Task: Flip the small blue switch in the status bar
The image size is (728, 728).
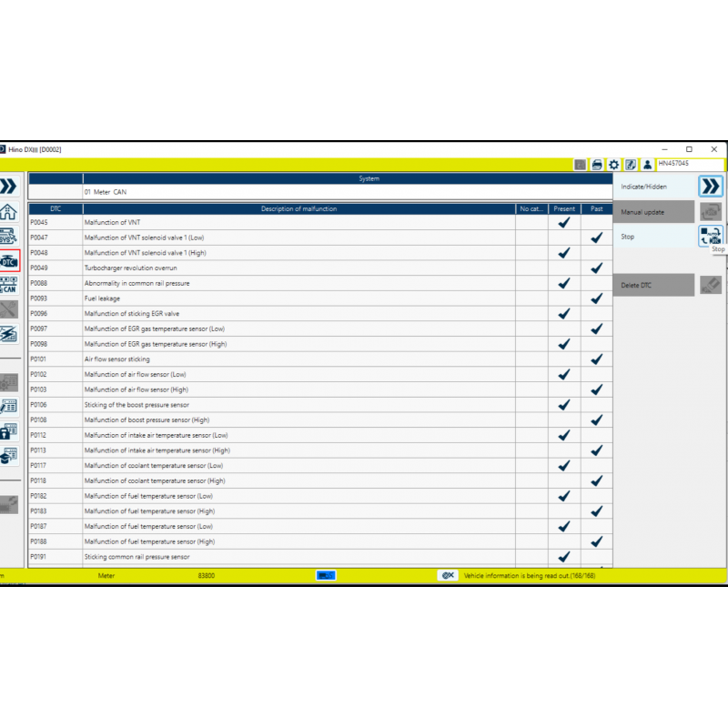Action: tap(325, 575)
